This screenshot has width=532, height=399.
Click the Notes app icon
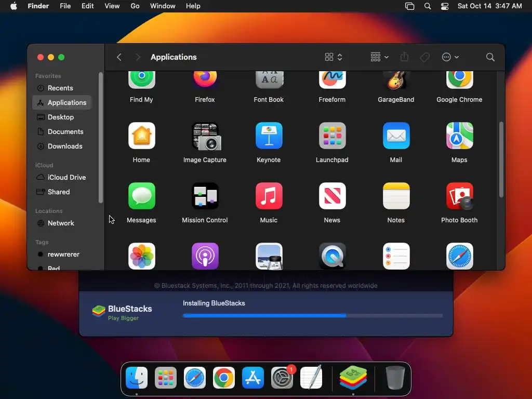click(396, 196)
